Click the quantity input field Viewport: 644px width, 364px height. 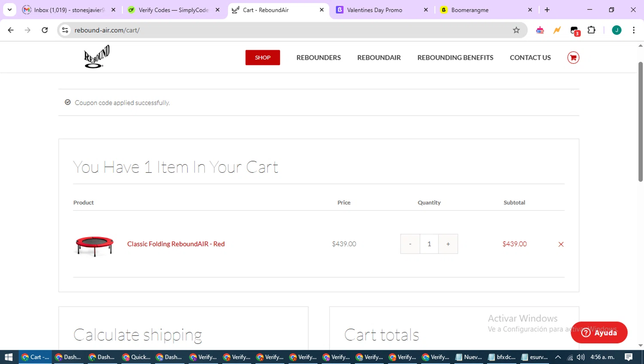pyautogui.click(x=429, y=244)
